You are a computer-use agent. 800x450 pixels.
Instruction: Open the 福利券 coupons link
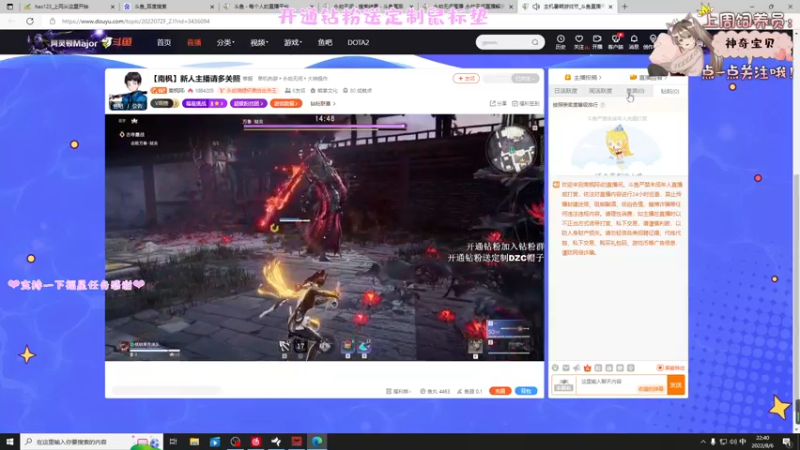tap(398, 391)
